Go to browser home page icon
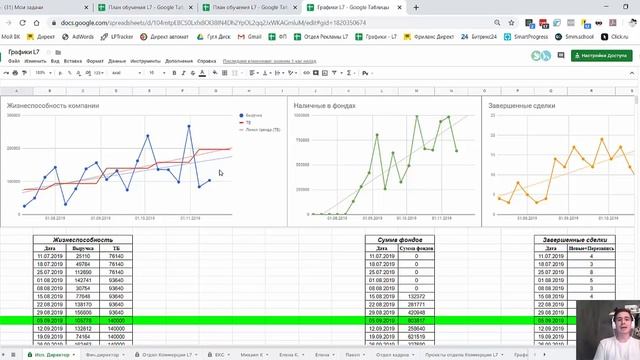 [x=36, y=23]
